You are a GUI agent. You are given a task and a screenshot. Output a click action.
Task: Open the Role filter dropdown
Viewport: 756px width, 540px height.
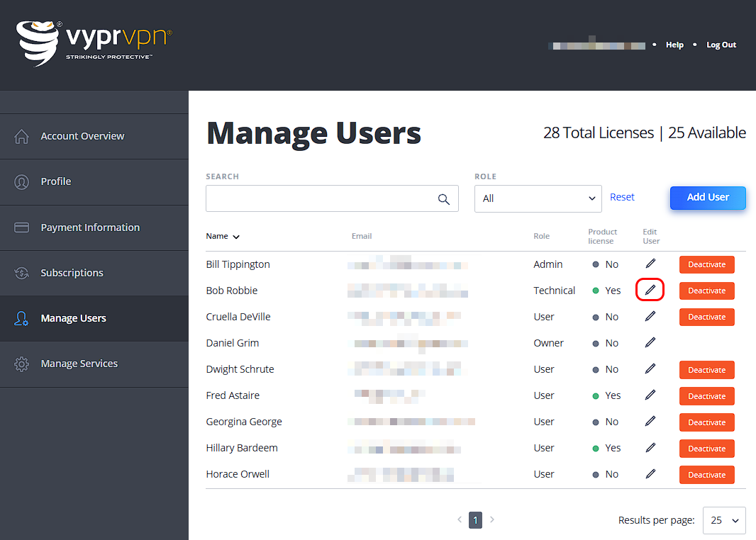point(538,198)
